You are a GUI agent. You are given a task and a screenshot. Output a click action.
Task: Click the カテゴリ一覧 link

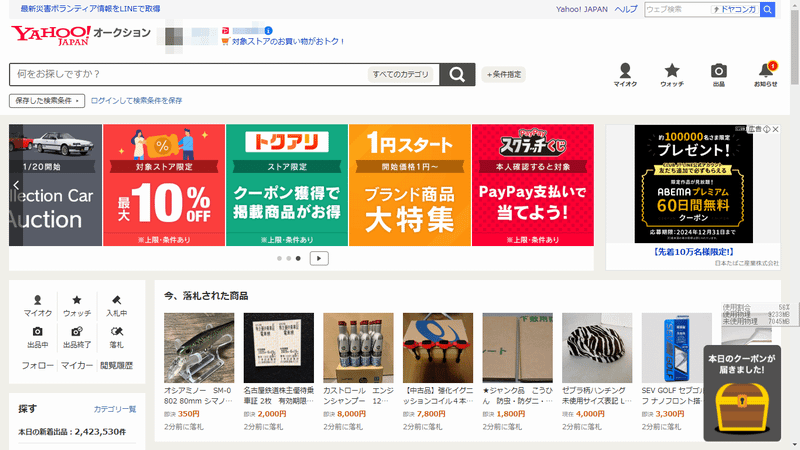tap(115, 409)
